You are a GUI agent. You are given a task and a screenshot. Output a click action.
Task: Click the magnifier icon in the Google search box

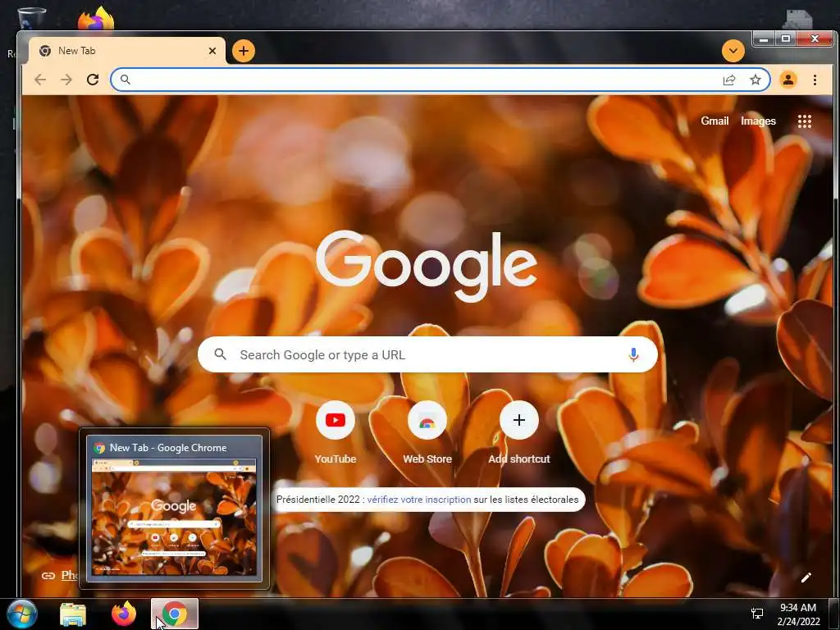point(220,354)
